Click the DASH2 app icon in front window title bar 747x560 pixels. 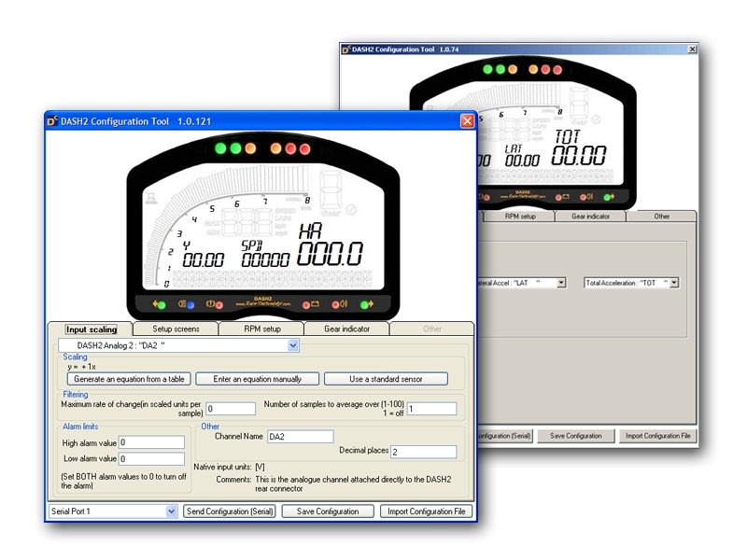pyautogui.click(x=52, y=121)
